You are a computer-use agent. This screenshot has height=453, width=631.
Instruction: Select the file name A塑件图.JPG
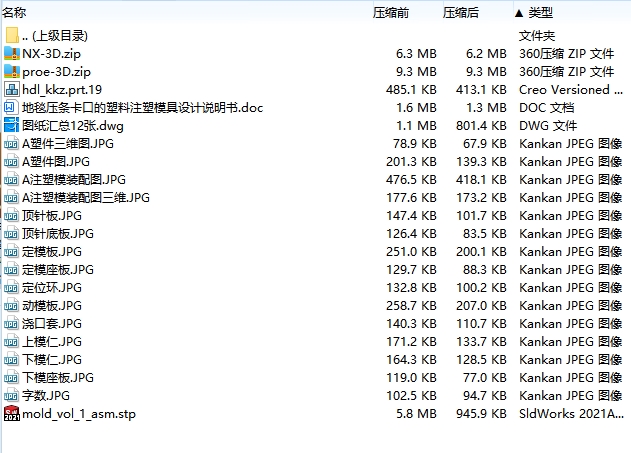[56, 162]
